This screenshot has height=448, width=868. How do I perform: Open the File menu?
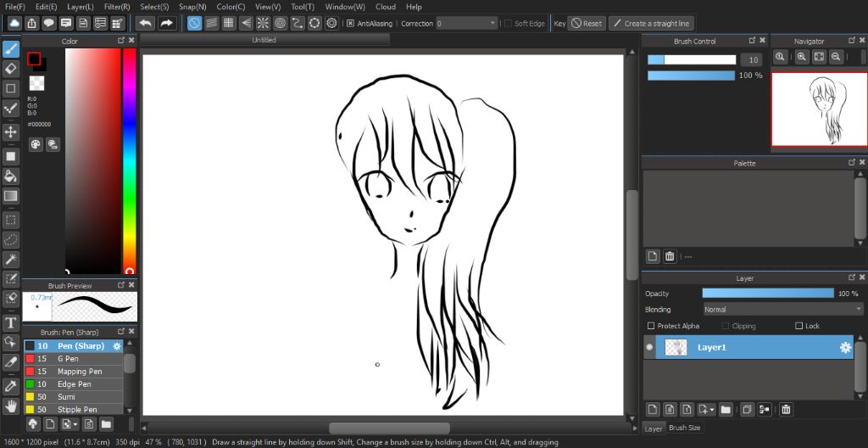tap(15, 7)
